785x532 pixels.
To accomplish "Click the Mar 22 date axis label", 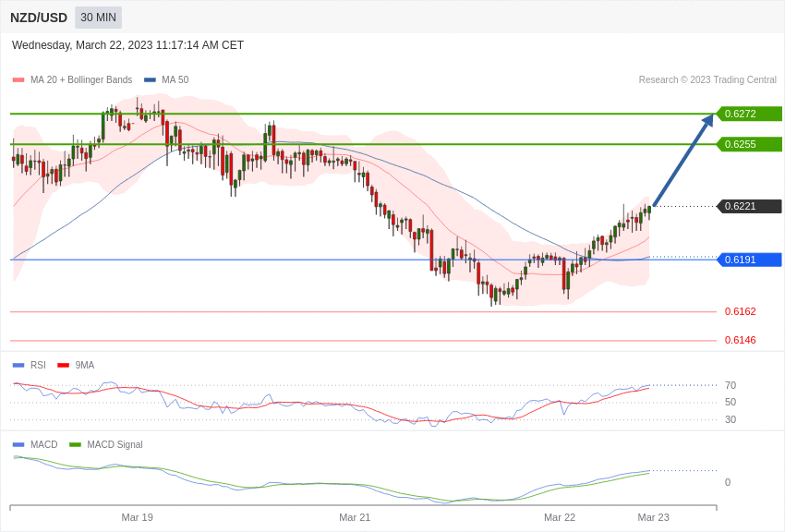I will tap(560, 517).
